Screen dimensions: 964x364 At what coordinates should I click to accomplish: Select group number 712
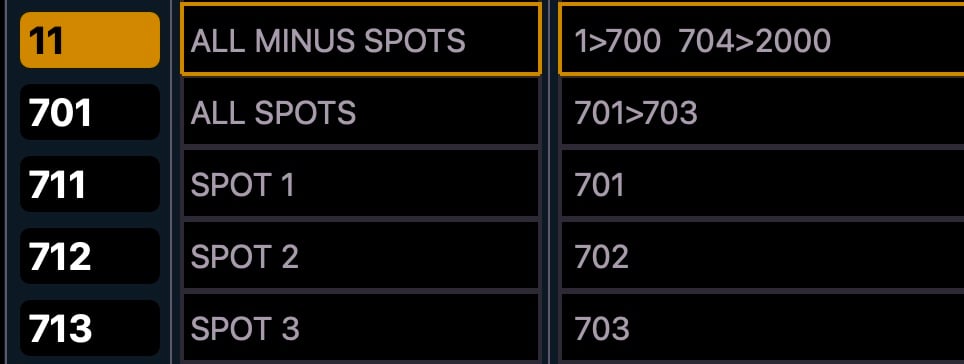pos(90,256)
